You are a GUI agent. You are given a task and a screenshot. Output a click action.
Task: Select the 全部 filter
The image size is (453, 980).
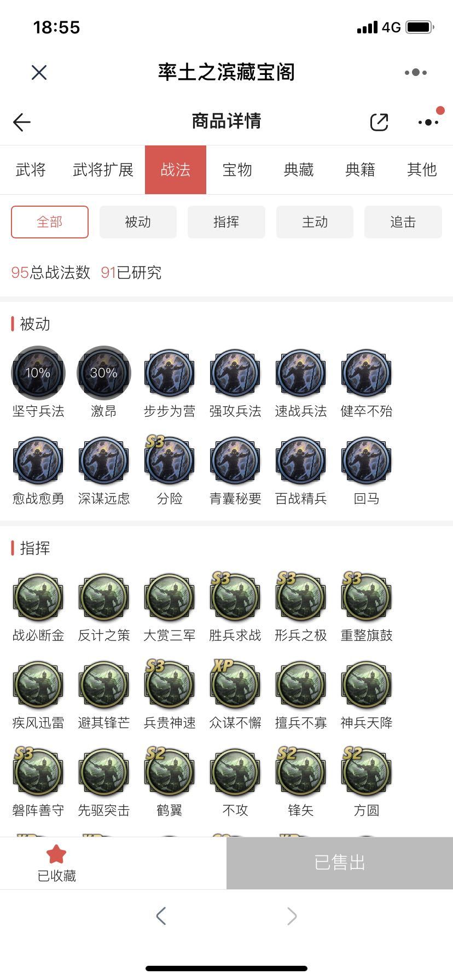tap(50, 222)
